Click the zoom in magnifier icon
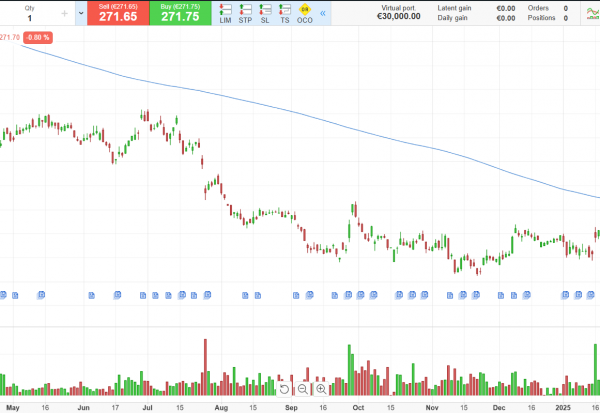600x413 pixels. pyautogui.click(x=322, y=389)
